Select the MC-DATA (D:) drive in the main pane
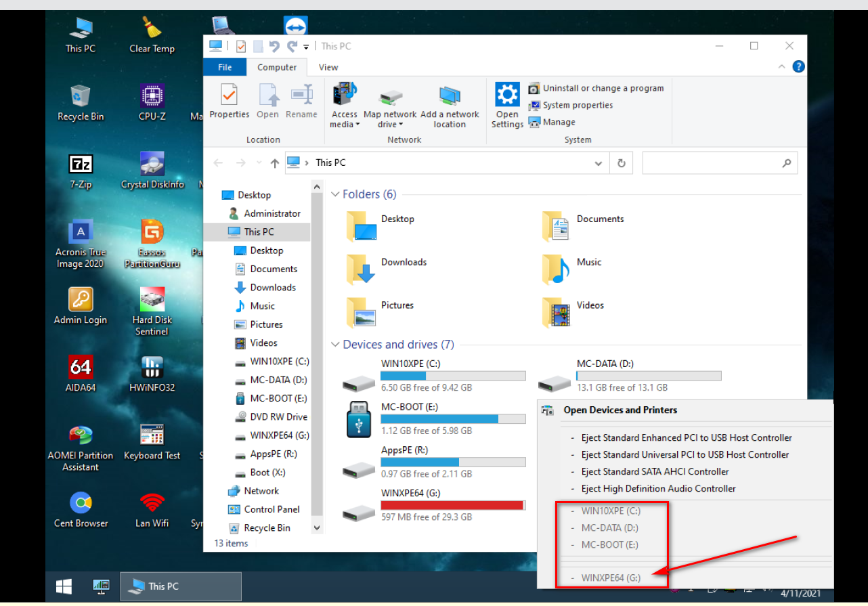 click(630, 376)
